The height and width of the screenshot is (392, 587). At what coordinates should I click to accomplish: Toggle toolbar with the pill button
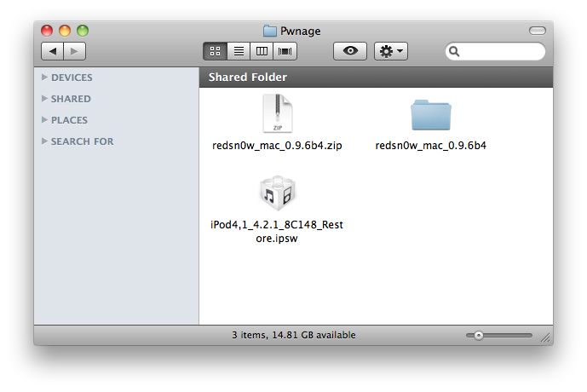coord(538,31)
